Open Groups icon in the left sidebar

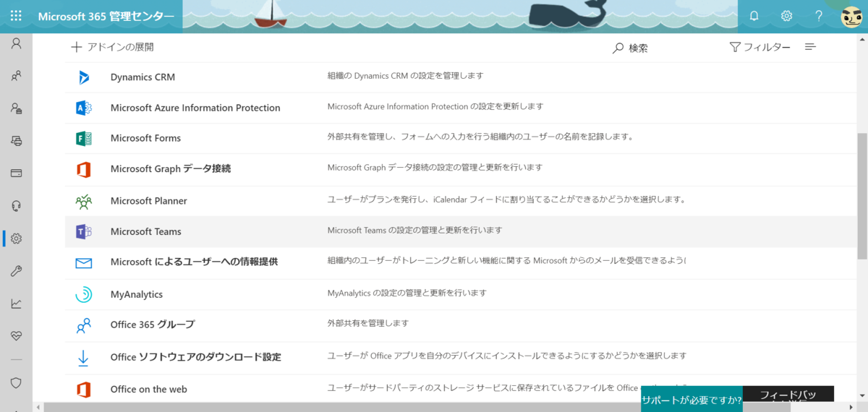(x=16, y=74)
